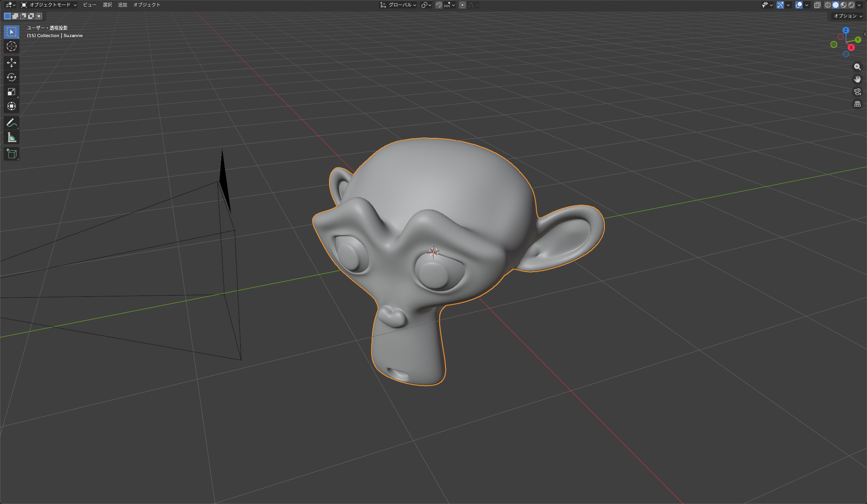Switch to material preview shading

(x=843, y=5)
